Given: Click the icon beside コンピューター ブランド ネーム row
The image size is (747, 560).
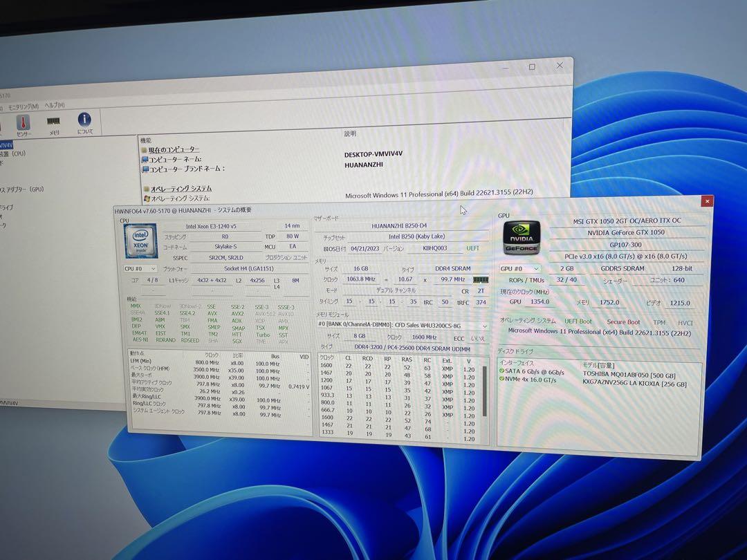Looking at the screenshot, I should pyautogui.click(x=145, y=169).
